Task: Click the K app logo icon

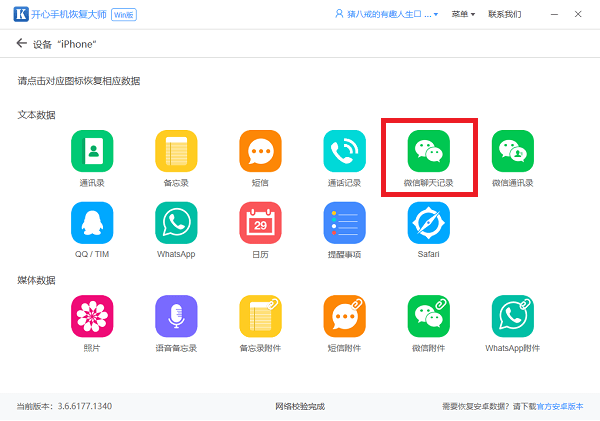Action: 21,14
